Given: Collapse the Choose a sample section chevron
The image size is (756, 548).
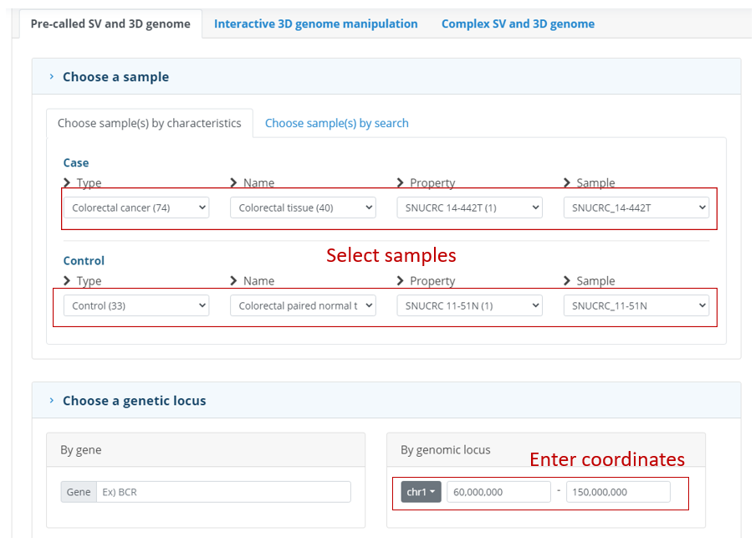Looking at the screenshot, I should point(52,77).
